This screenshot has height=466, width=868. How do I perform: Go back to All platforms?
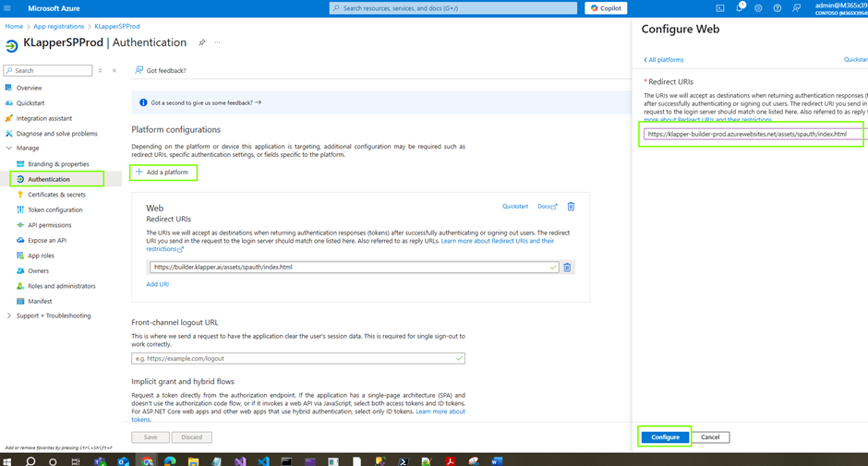coord(663,60)
